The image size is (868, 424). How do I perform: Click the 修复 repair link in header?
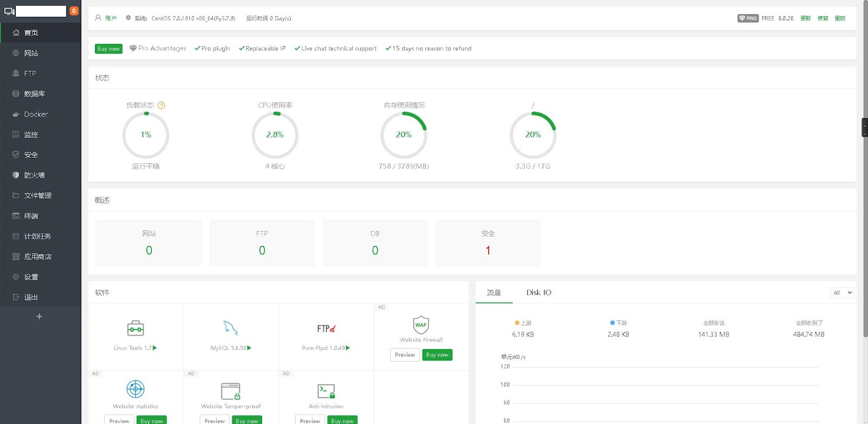point(823,18)
